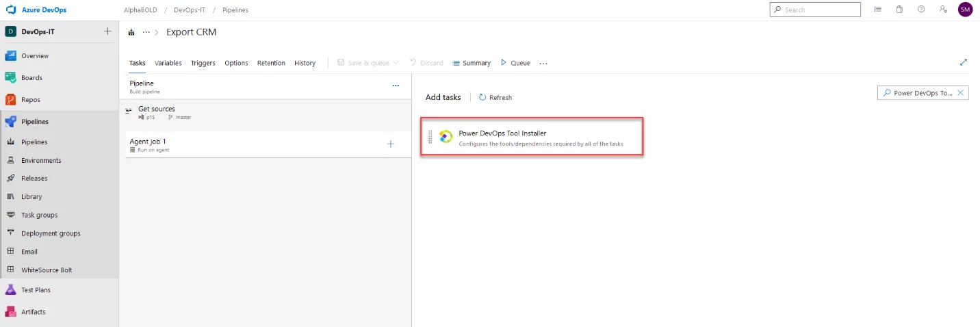Viewport: 980px width, 327px height.
Task: Clear the Power DevOps task search
Action: coord(960,93)
